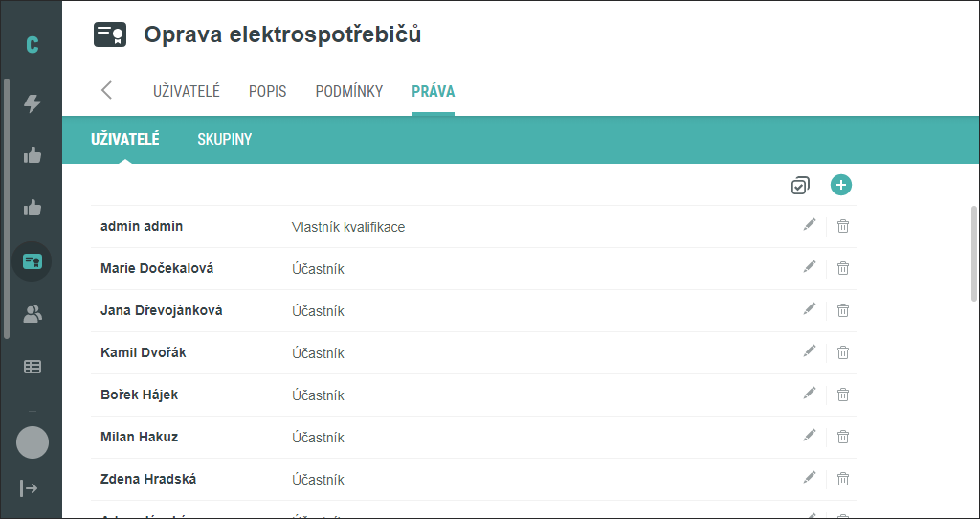Screen dimensions: 980x519
Task: Delete Kamil Dvořák from the list
Action: click(x=843, y=352)
